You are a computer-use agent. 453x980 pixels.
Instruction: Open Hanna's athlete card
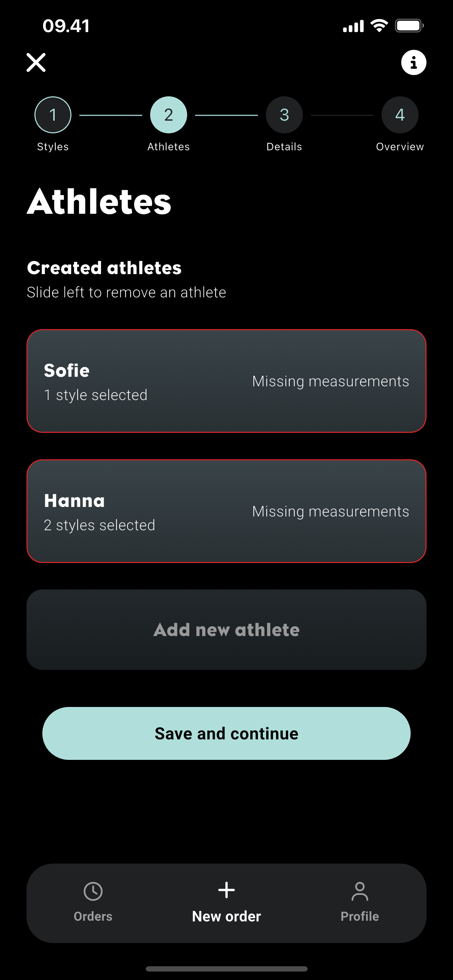[226, 511]
